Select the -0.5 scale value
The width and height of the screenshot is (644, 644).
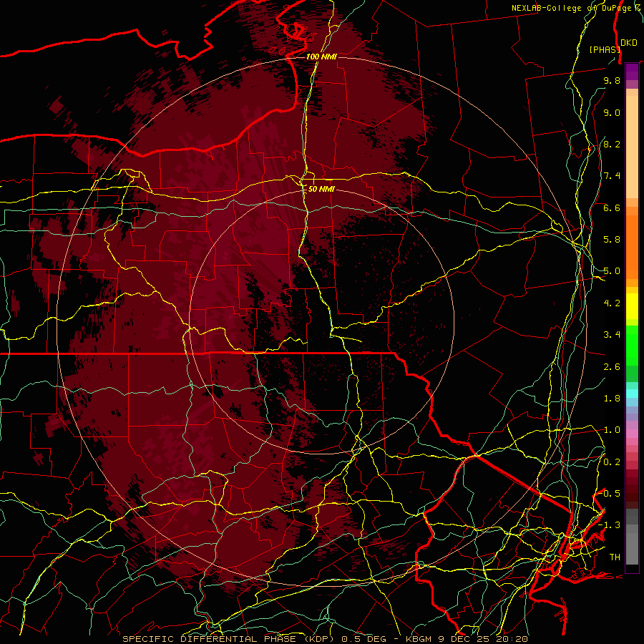610,493
